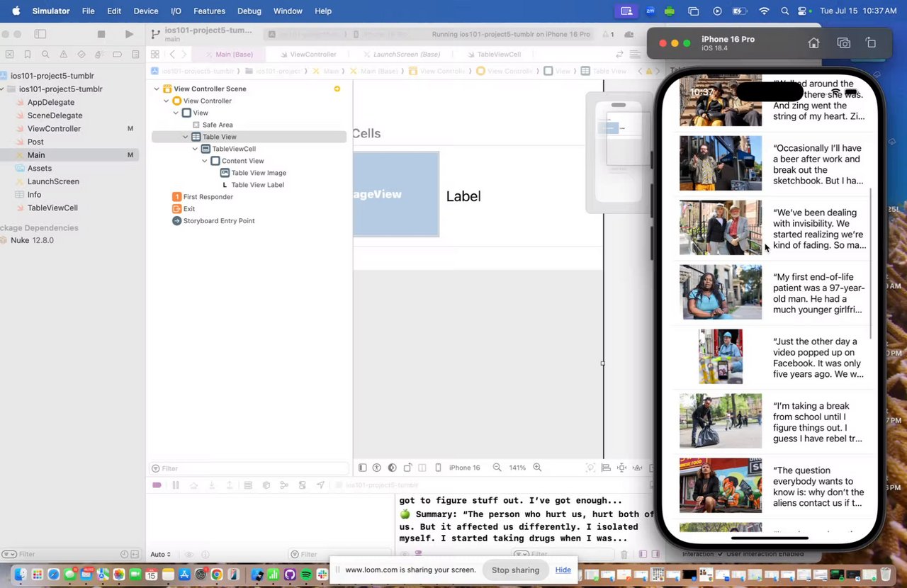Toggle the Xcode navigator sidebar
The width and height of the screenshot is (907, 588).
40,34
